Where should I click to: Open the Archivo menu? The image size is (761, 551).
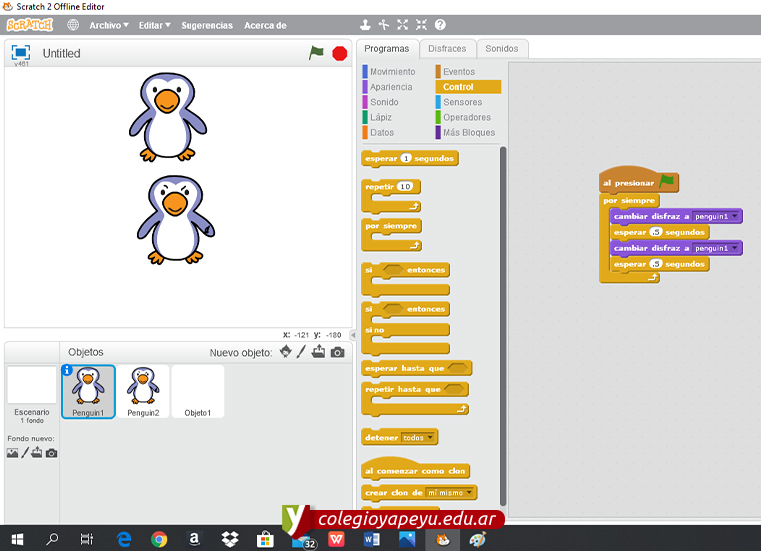tap(108, 25)
